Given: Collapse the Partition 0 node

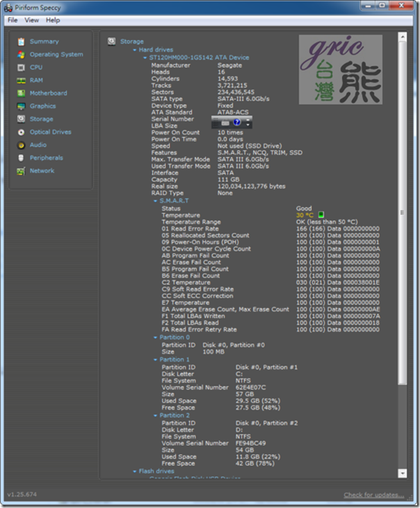Looking at the screenshot, I should [x=155, y=338].
